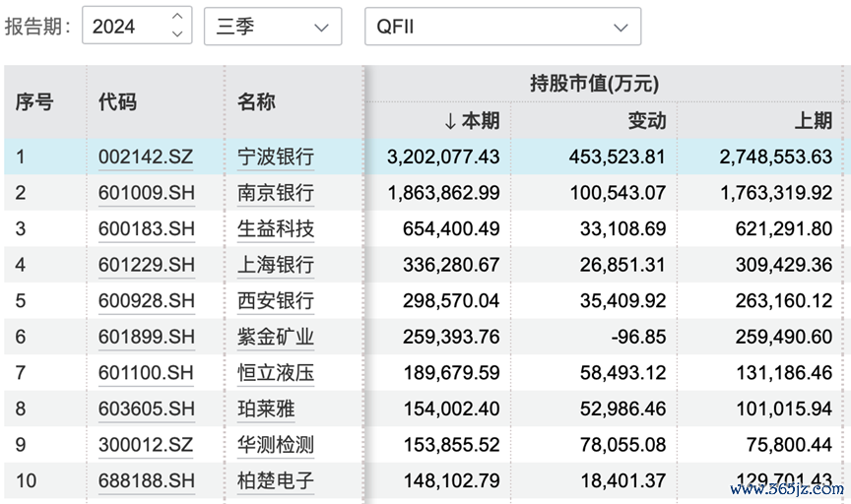Open the 宁波银行 stock link

click(276, 157)
